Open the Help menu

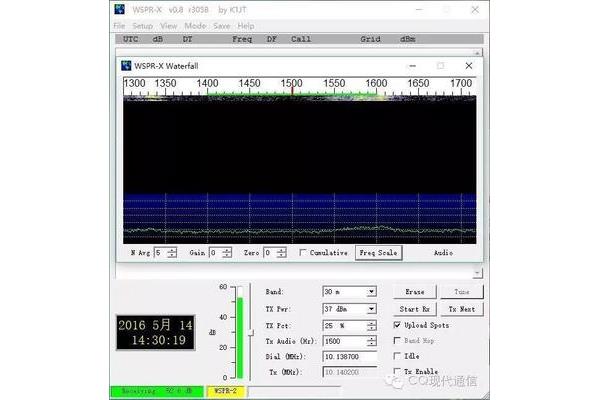246,26
